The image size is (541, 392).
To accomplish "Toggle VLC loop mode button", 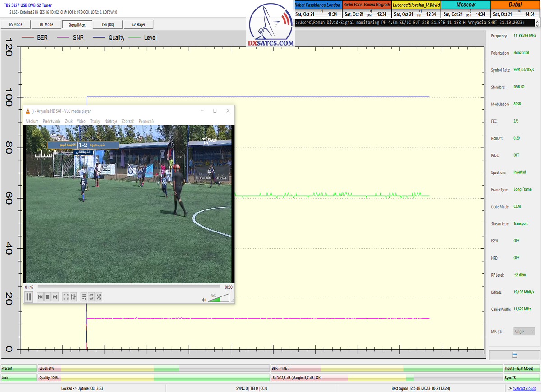I will [91, 296].
